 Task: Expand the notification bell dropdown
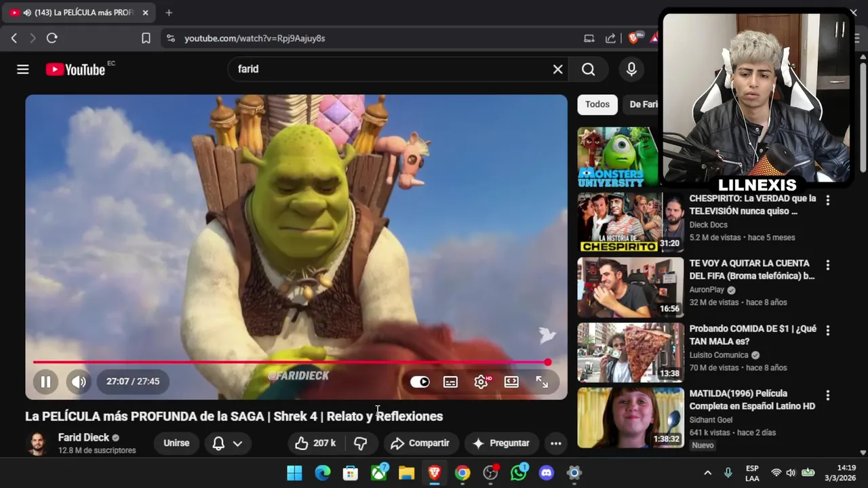coord(227,443)
